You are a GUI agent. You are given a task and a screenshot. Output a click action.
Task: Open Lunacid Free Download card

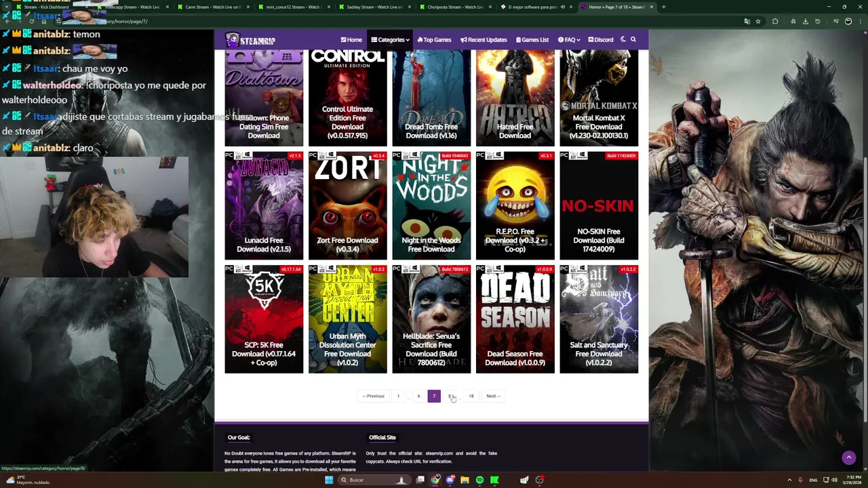tap(264, 205)
